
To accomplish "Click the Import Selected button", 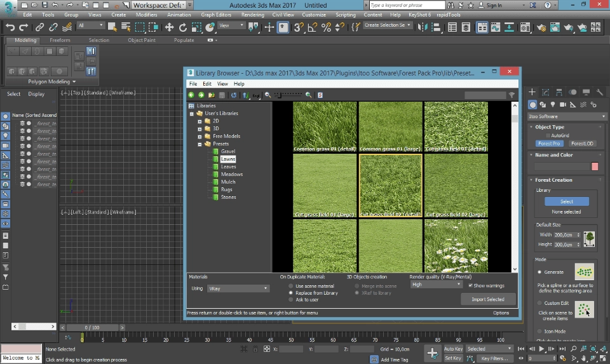I will coord(488,299).
